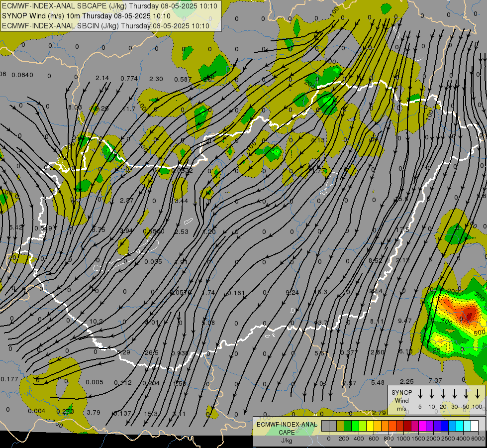This screenshot has width=487, height=448.
Task: Click the map value 2.14
Action: (x=102, y=78)
